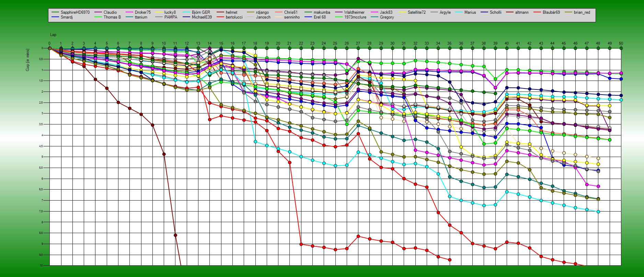Select lap 31 on the lap axis

(x=404, y=44)
